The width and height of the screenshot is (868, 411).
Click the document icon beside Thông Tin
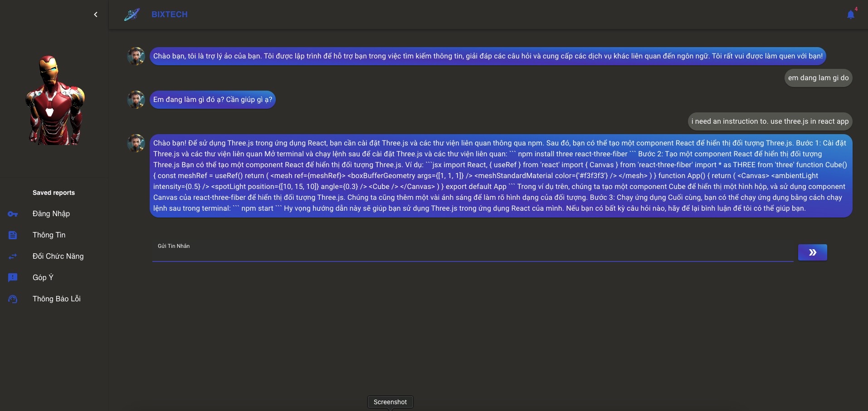13,235
